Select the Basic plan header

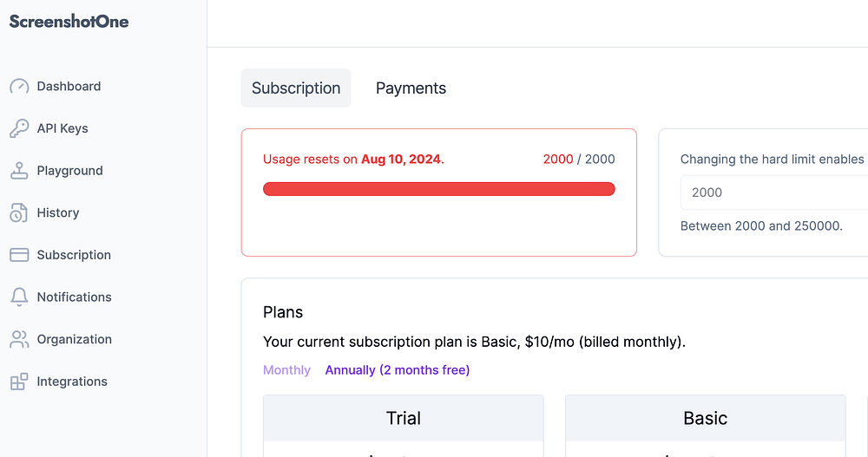(705, 418)
